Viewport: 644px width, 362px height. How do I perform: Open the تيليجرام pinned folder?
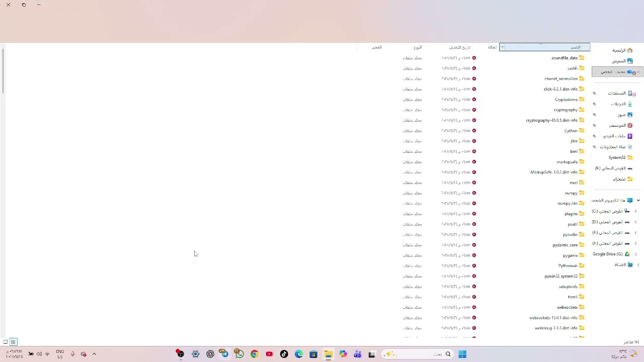coord(623,179)
